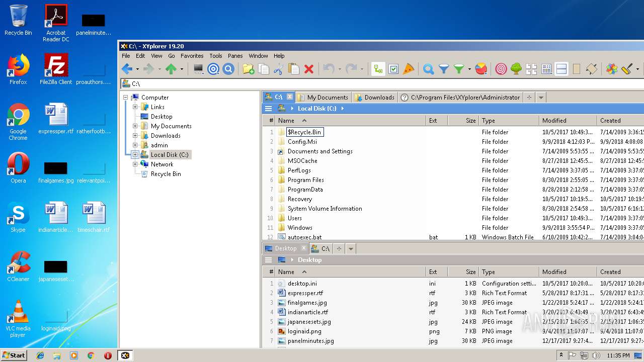Expand the Network tree node

coord(135,164)
